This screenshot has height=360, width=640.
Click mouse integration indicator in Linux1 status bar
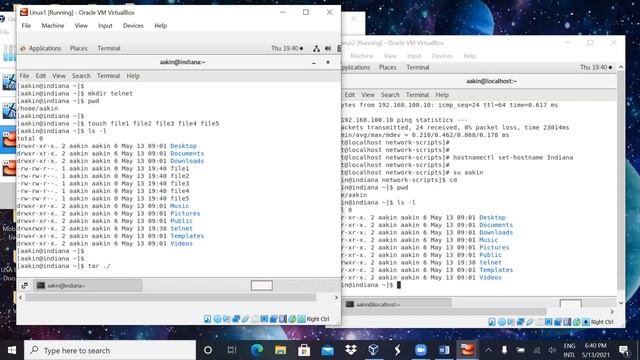(292, 319)
